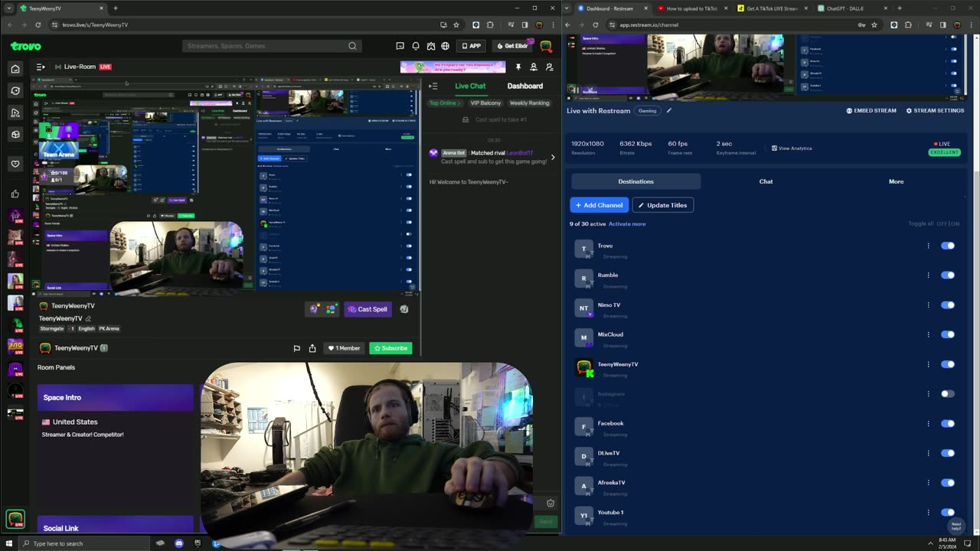Click the chat emote icon near Send
980x551 pixels.
tap(550, 503)
